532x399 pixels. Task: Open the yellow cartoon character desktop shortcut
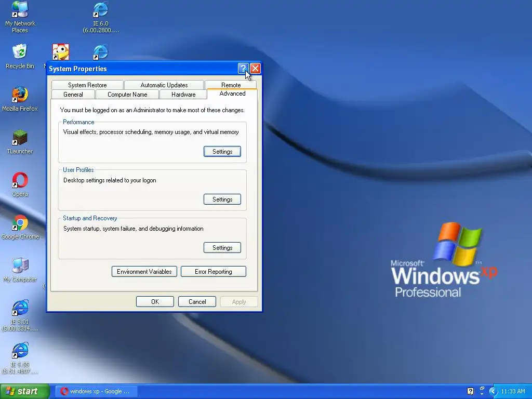61,52
